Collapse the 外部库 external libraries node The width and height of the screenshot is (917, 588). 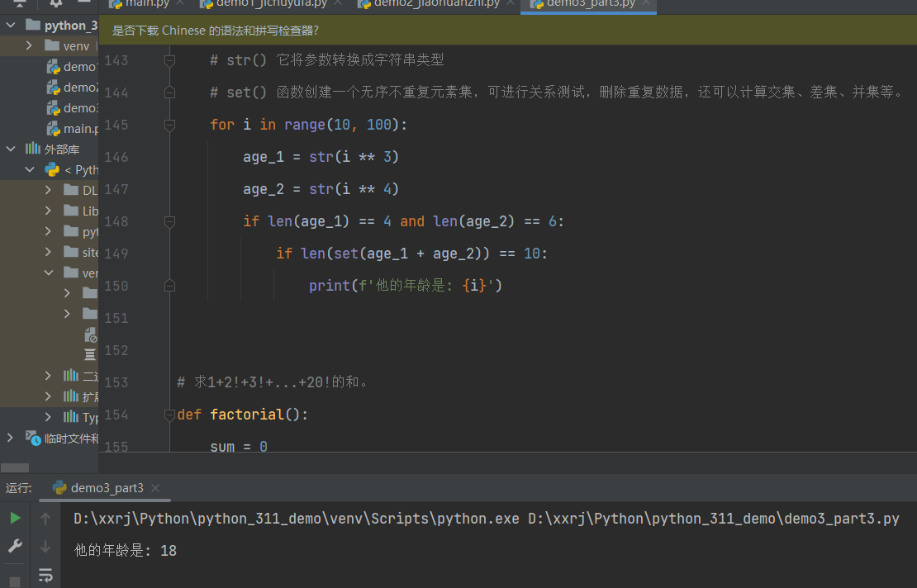tap(10, 149)
